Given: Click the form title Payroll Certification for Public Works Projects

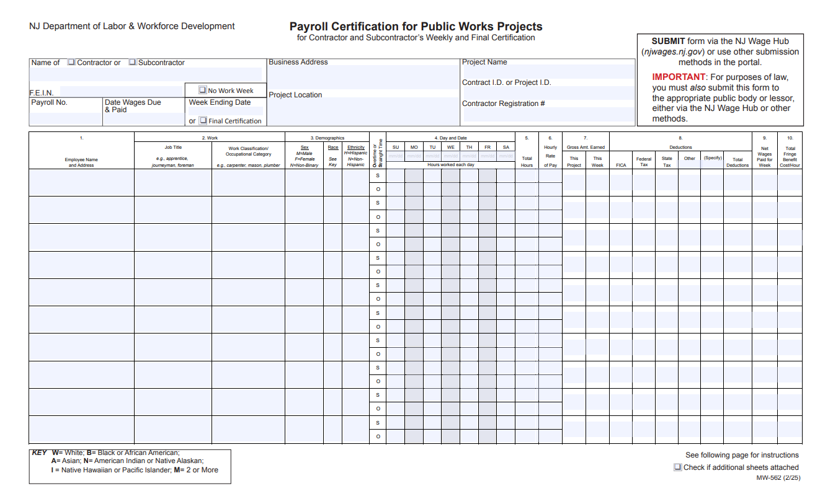Looking at the screenshot, I should (416, 27).
